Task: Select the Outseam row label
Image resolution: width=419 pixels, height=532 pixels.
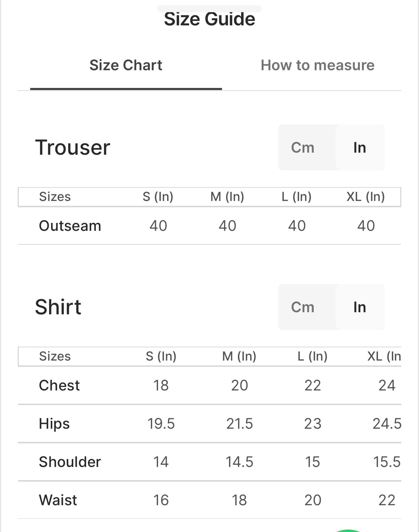Action: tap(70, 226)
